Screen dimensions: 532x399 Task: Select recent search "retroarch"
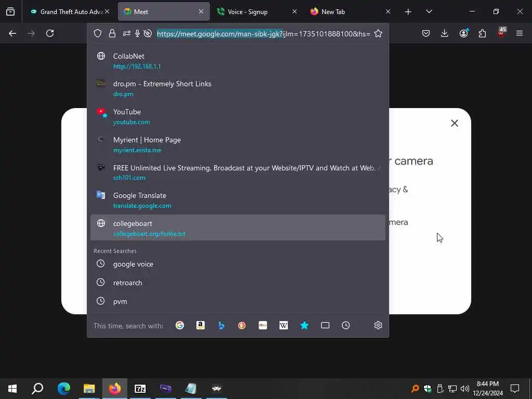237,282
